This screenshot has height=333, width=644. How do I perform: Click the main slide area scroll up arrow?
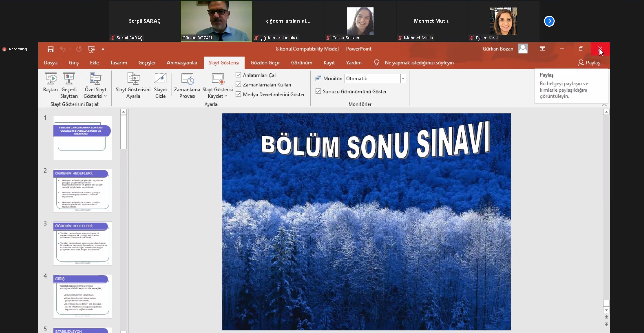(606, 112)
